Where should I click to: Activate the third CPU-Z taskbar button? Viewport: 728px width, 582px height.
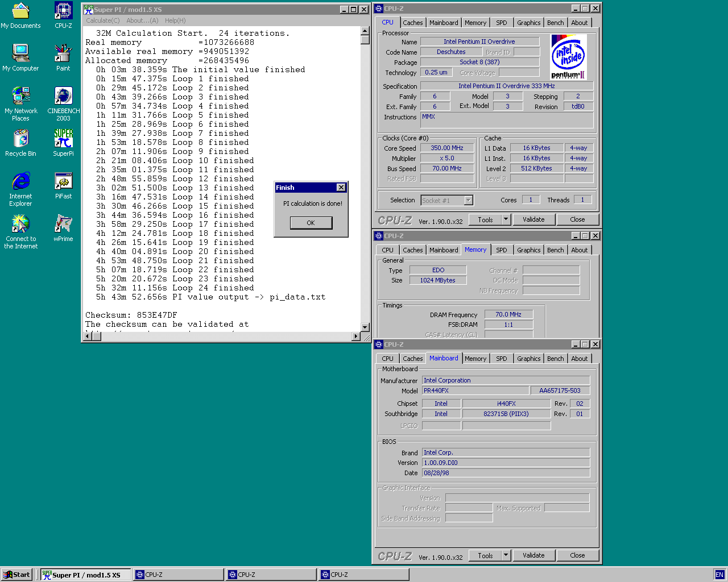pos(363,575)
